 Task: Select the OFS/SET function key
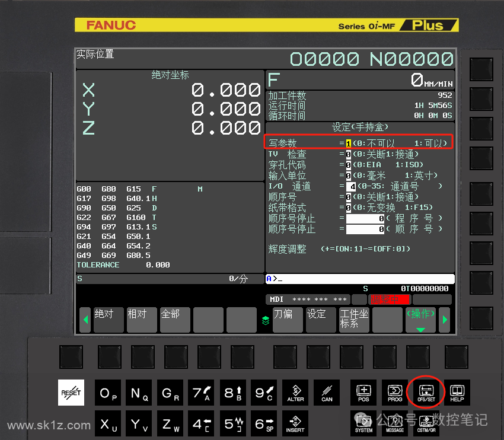426,393
